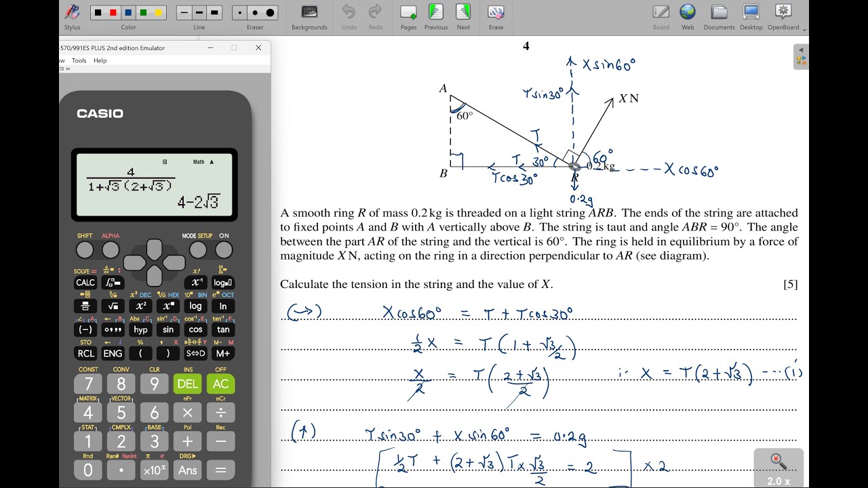This screenshot has width=868, height=488.
Task: Select the thin line width
Action: (184, 13)
